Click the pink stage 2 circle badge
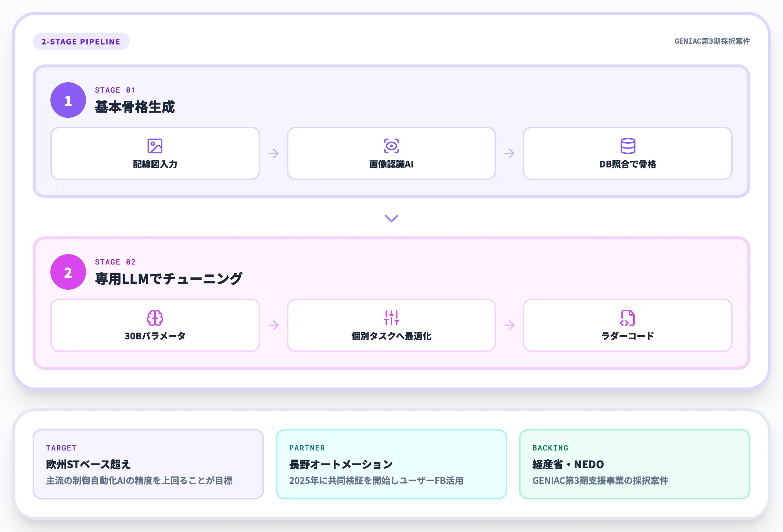 pyautogui.click(x=68, y=272)
